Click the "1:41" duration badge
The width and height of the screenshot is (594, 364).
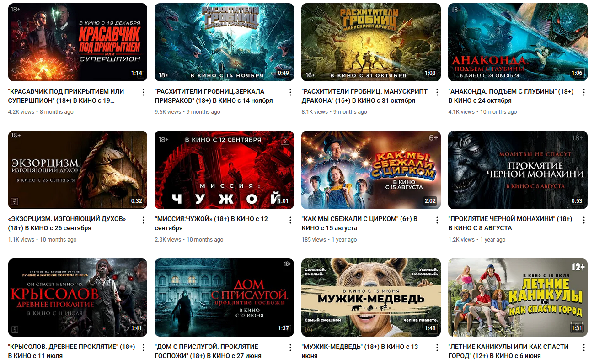point(137,328)
